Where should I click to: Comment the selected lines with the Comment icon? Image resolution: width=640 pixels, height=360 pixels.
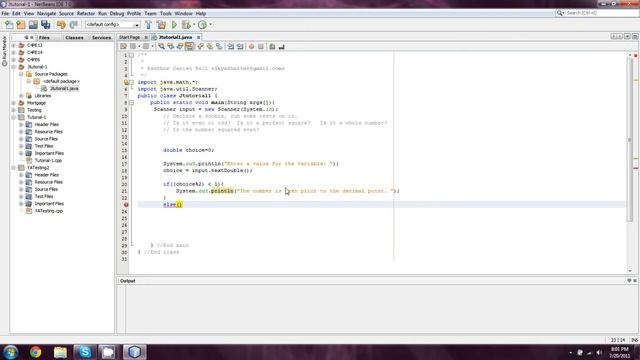click(272, 47)
